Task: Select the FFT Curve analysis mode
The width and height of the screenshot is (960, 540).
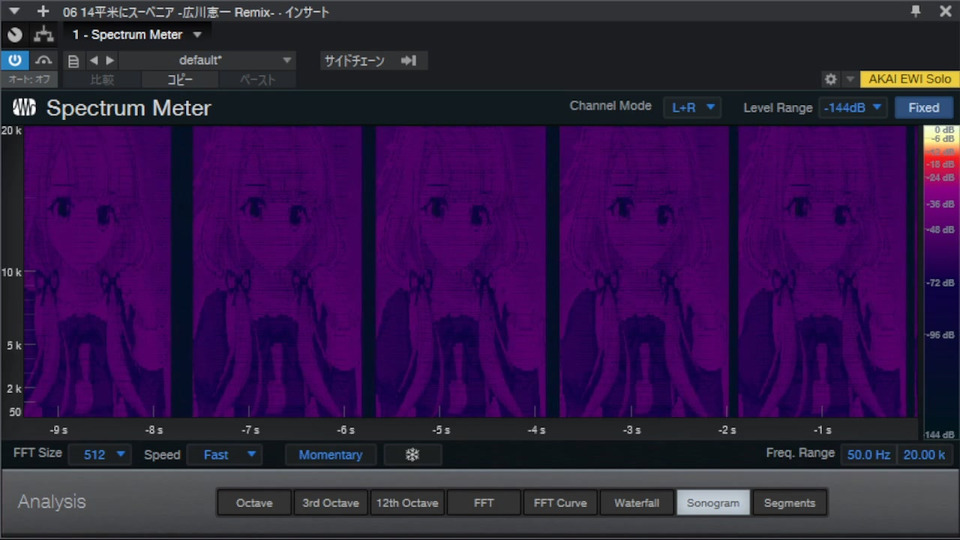Action: (560, 503)
